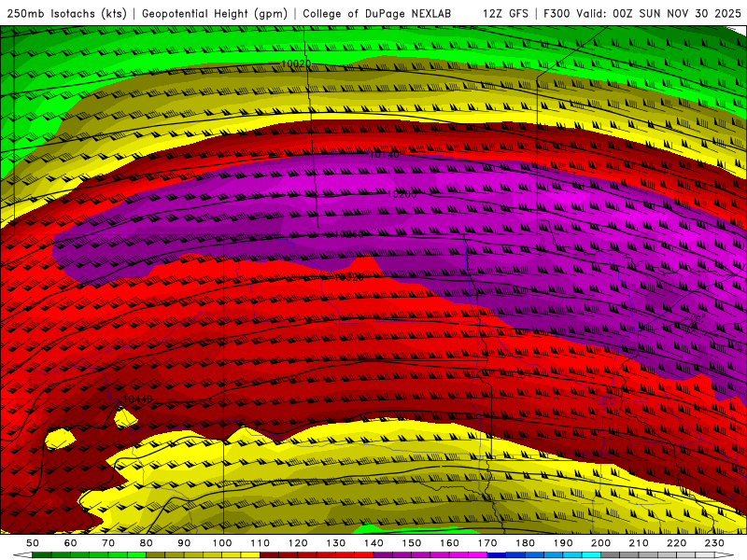Click the 'Geopotential Height (gpm)' header label
The height and width of the screenshot is (560, 747).
click(x=215, y=14)
